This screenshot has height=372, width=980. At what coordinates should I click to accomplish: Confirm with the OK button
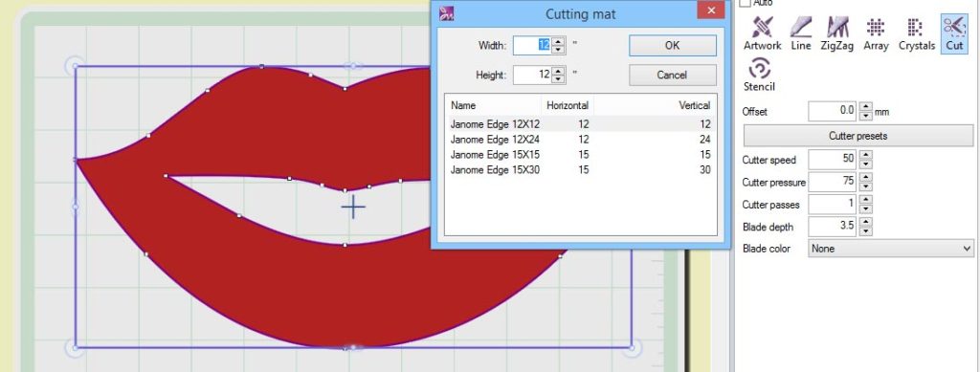click(673, 46)
